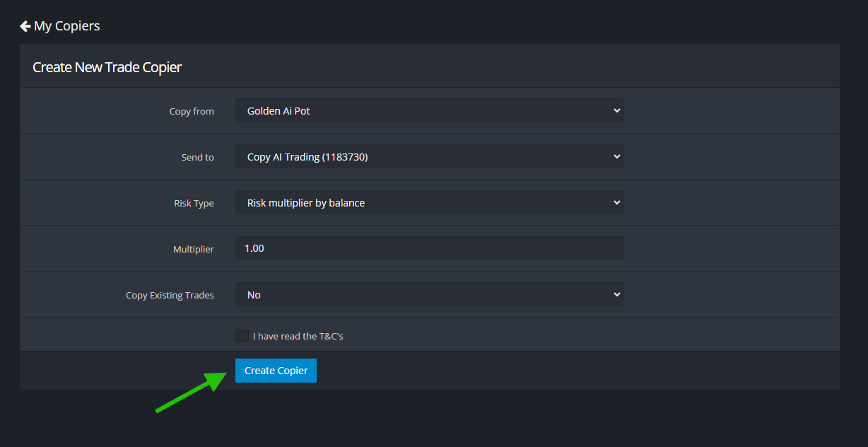Click the back arrow icon beside My Copiers
Image resolution: width=868 pixels, height=447 pixels.
(x=25, y=26)
